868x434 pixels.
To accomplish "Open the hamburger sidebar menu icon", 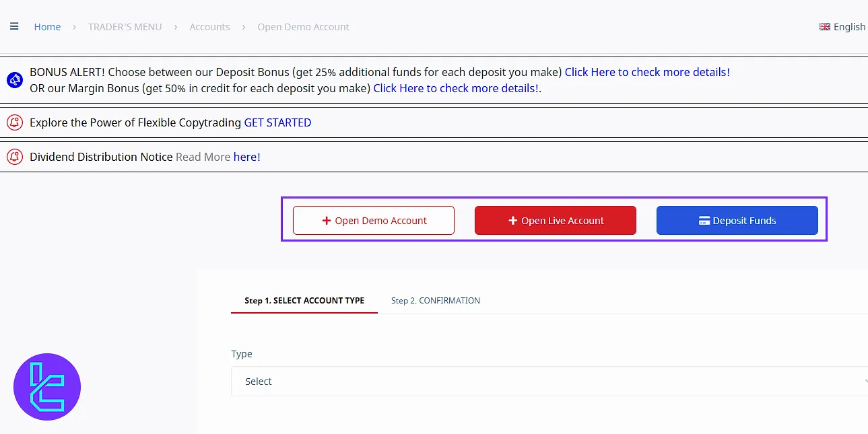I will coord(14,27).
